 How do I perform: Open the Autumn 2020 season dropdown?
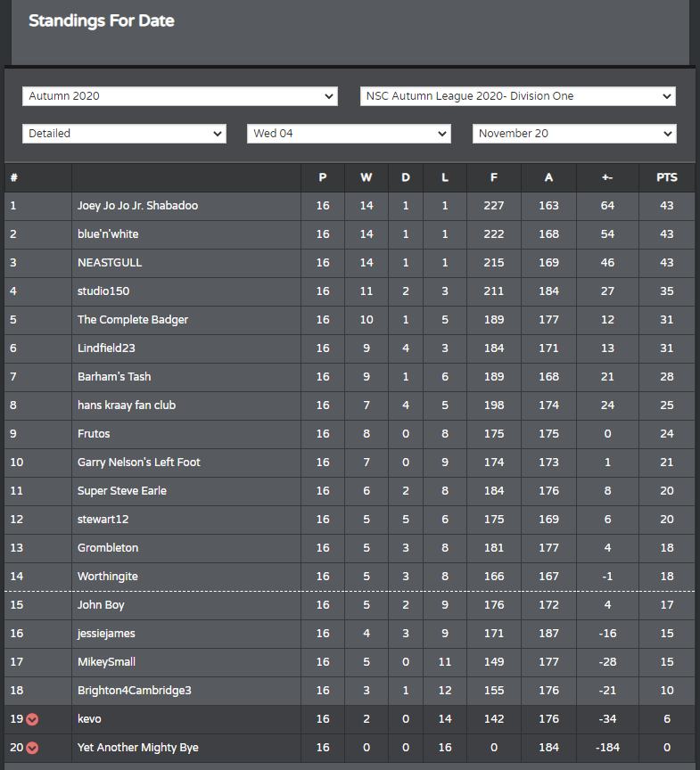[180, 96]
